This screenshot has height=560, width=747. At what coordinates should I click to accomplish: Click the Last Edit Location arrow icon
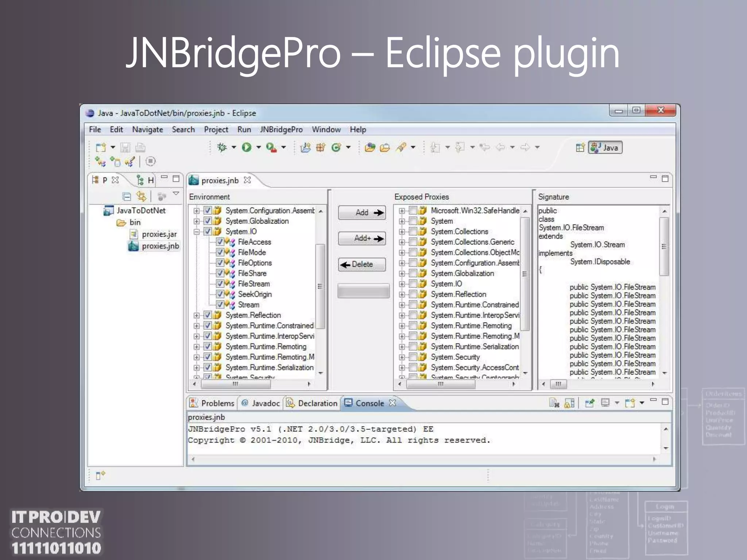point(484,147)
